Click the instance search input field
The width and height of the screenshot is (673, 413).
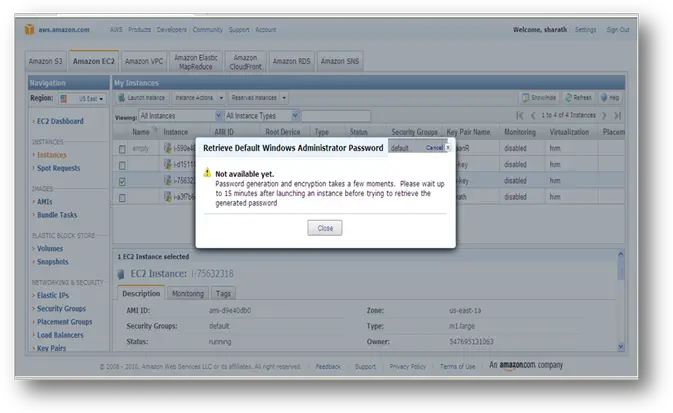336,116
